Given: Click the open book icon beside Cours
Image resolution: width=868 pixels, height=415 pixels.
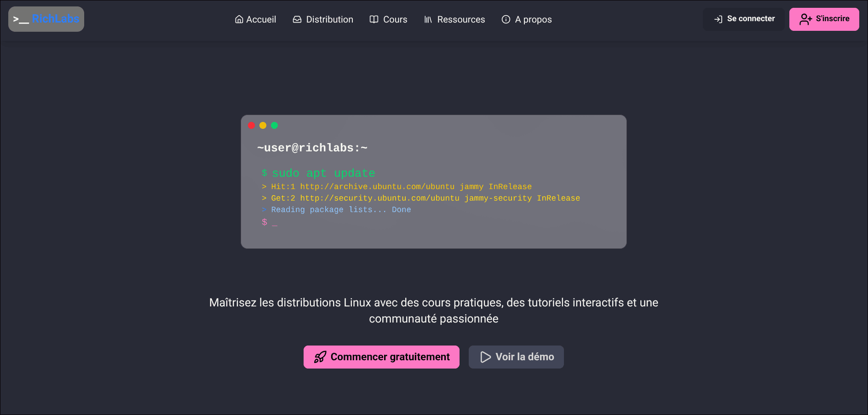Looking at the screenshot, I should coord(374,19).
